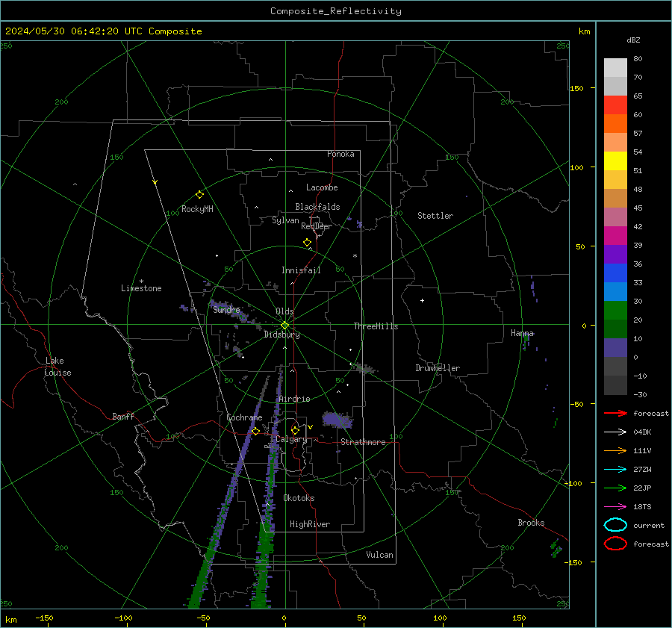Click the 'Innisfail' map label
Viewport: 672px width, 628px height.
tap(301, 270)
